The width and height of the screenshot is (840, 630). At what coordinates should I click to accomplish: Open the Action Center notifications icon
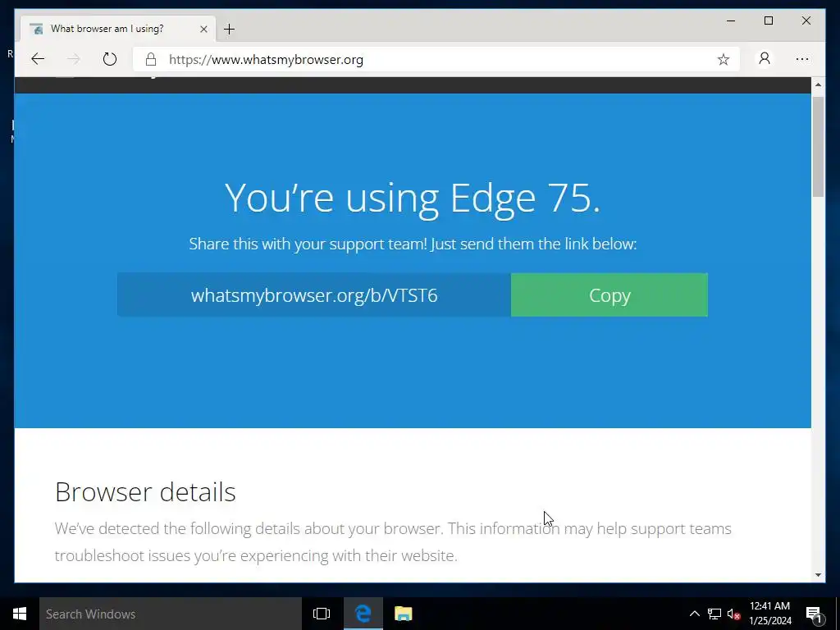click(x=815, y=614)
